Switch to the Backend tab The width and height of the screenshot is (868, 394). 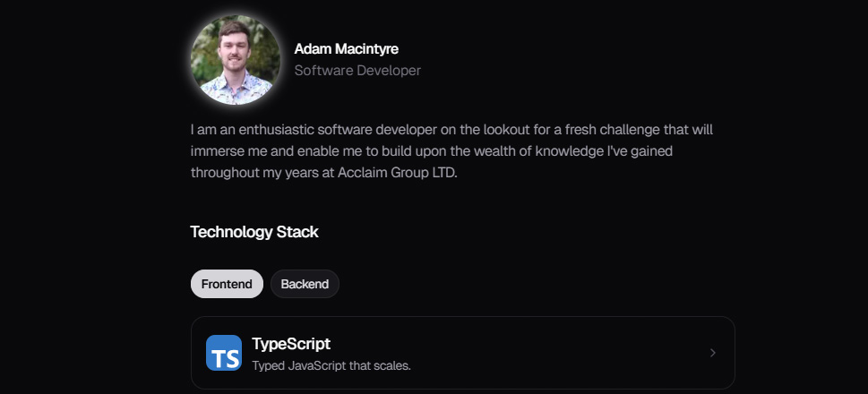(x=305, y=284)
